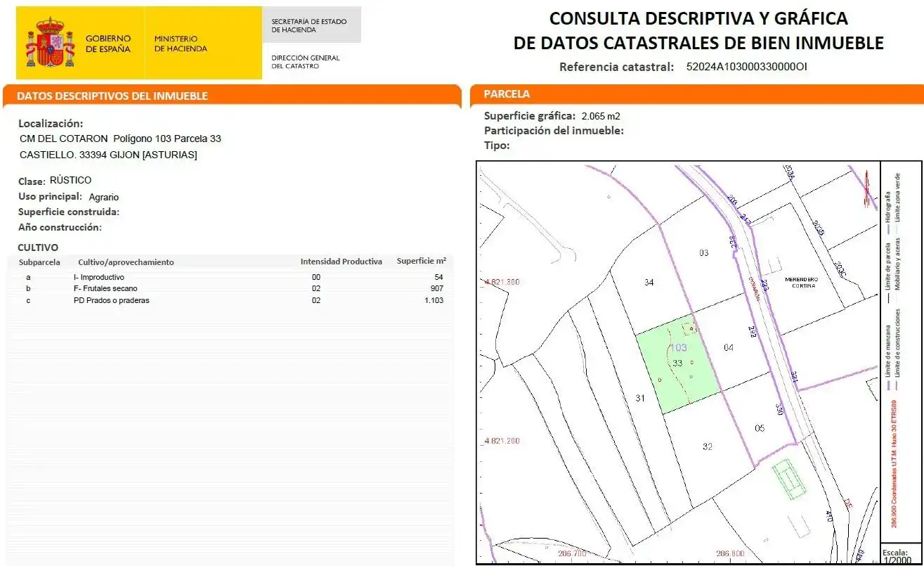
Task: Click surface value 907 in the table
Action: (x=436, y=288)
